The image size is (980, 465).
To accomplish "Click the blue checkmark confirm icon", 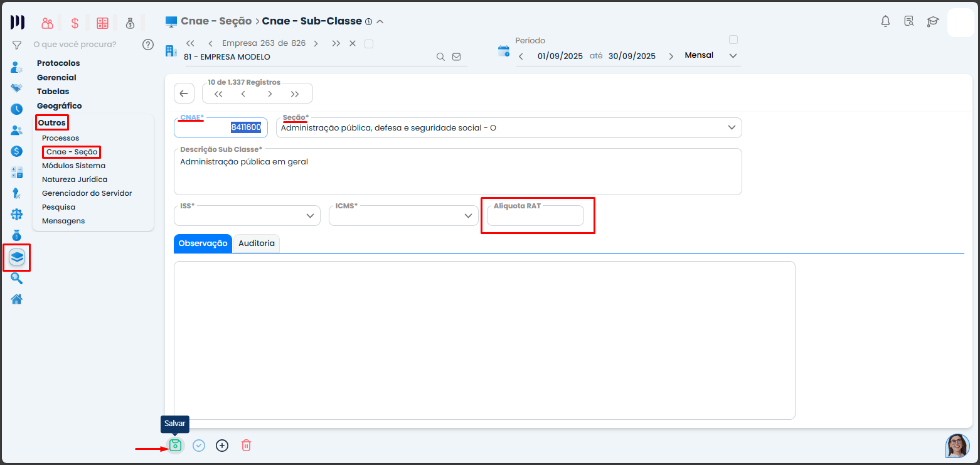I will pyautogui.click(x=199, y=446).
